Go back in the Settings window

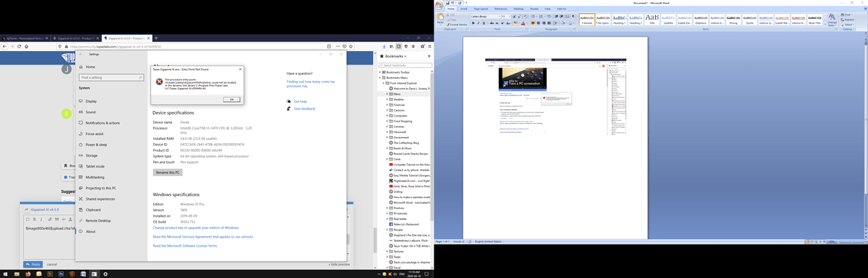click(80, 54)
